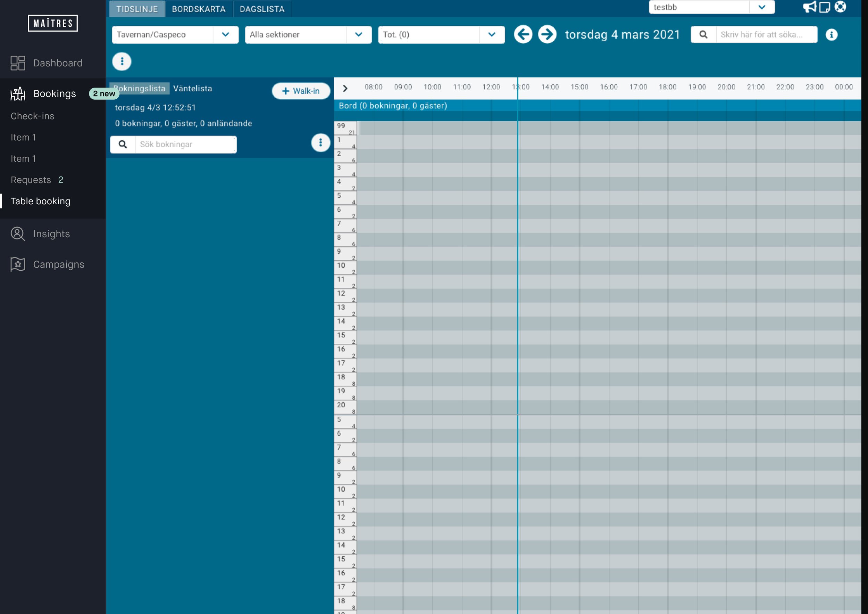The width and height of the screenshot is (868, 614).
Task: Open the Alla sektioner dropdown
Action: point(308,34)
